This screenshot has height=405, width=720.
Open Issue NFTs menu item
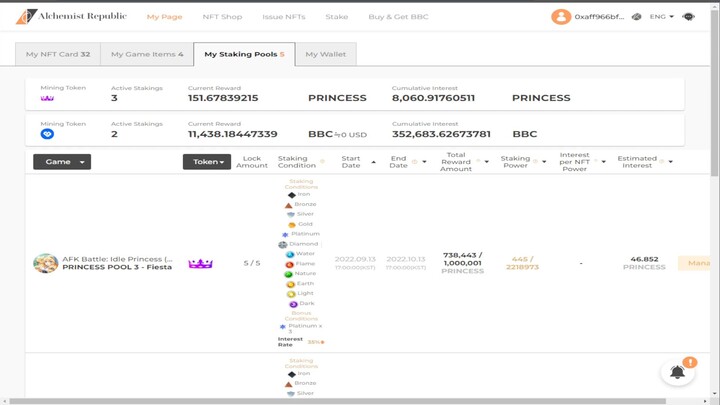[284, 17]
